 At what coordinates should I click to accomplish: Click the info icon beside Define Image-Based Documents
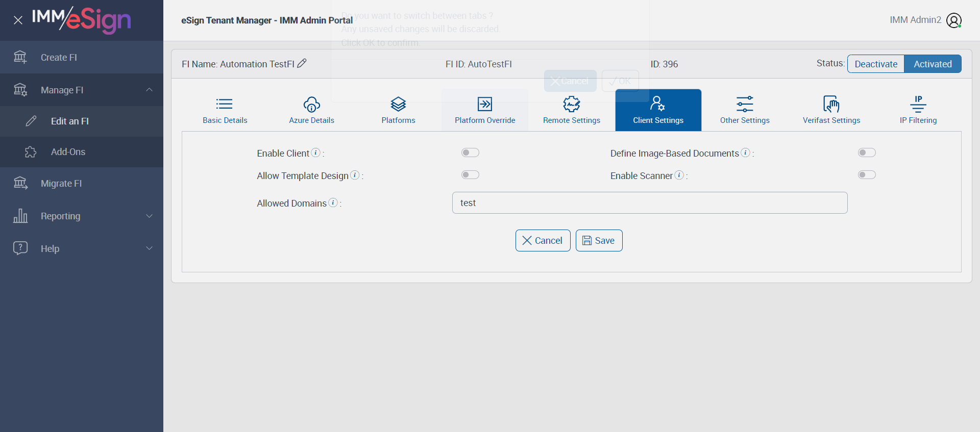point(745,153)
